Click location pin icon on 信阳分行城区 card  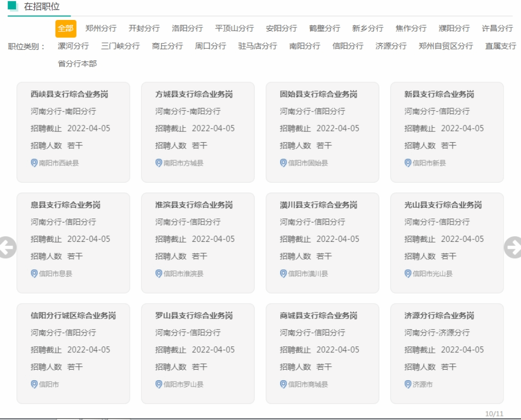(x=34, y=384)
